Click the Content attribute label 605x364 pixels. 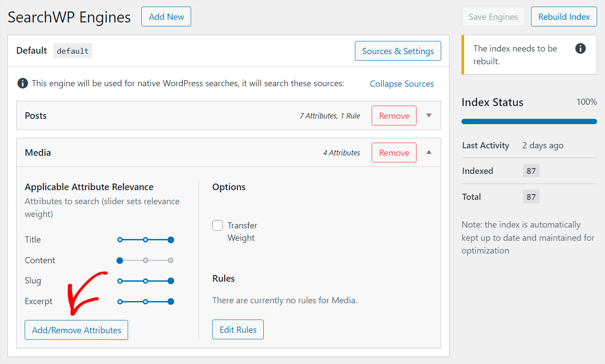tap(40, 261)
